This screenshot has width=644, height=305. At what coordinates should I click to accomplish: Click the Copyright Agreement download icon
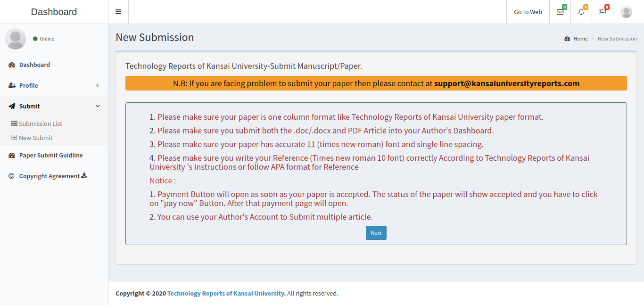click(x=84, y=175)
